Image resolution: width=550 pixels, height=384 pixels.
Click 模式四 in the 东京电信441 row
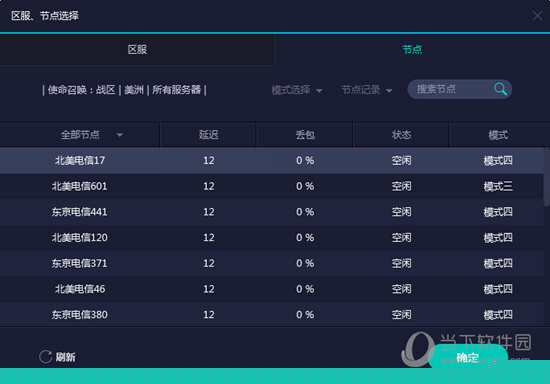tap(498, 212)
